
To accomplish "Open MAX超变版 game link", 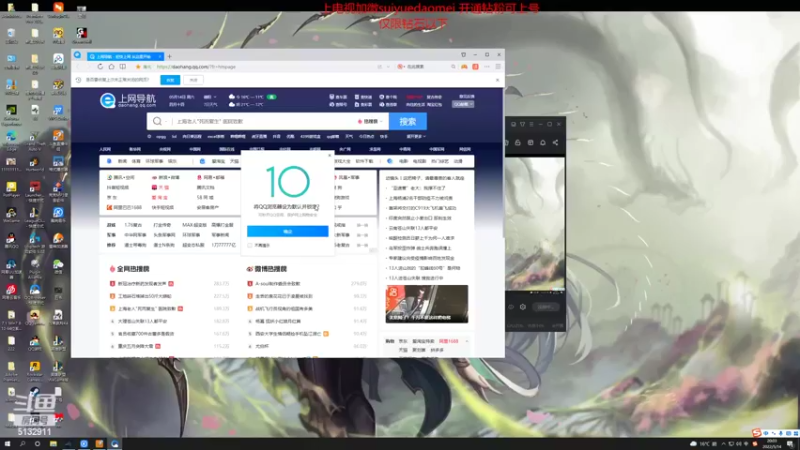I will (x=194, y=225).
